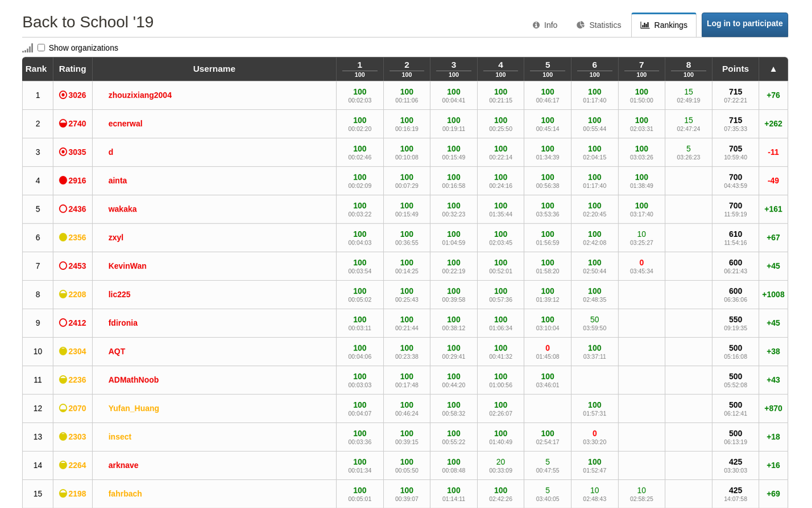Open wakaka's profile link
Image resolution: width=812 pixels, height=508 pixels.
122,209
